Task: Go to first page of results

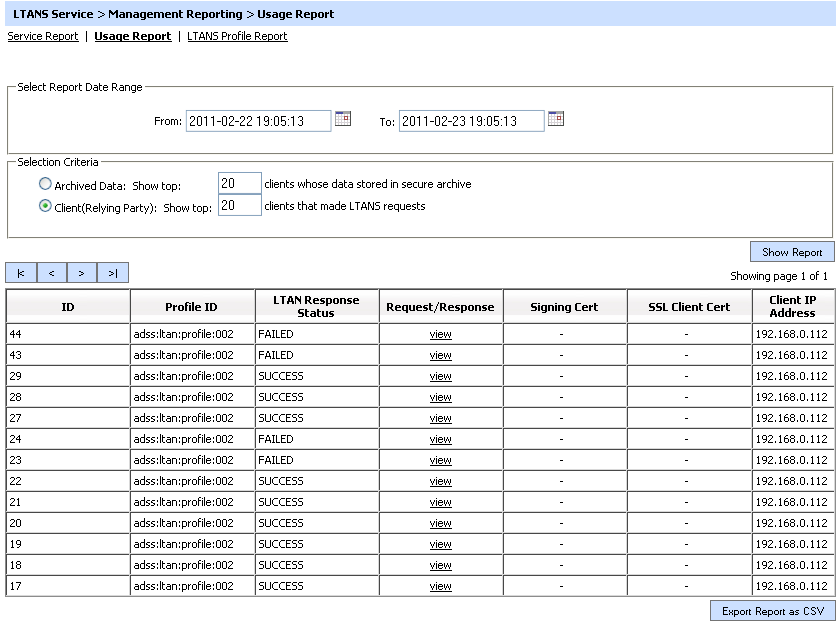Action: tap(21, 273)
